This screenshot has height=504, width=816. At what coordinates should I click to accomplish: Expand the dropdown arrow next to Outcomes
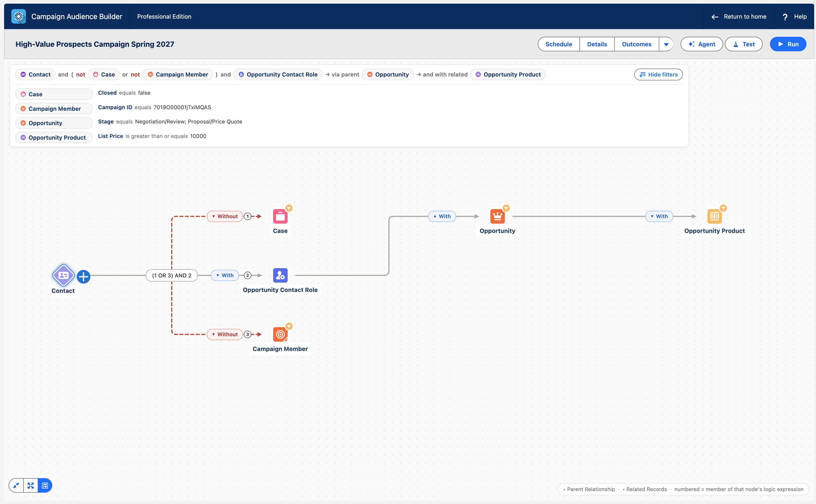click(666, 44)
